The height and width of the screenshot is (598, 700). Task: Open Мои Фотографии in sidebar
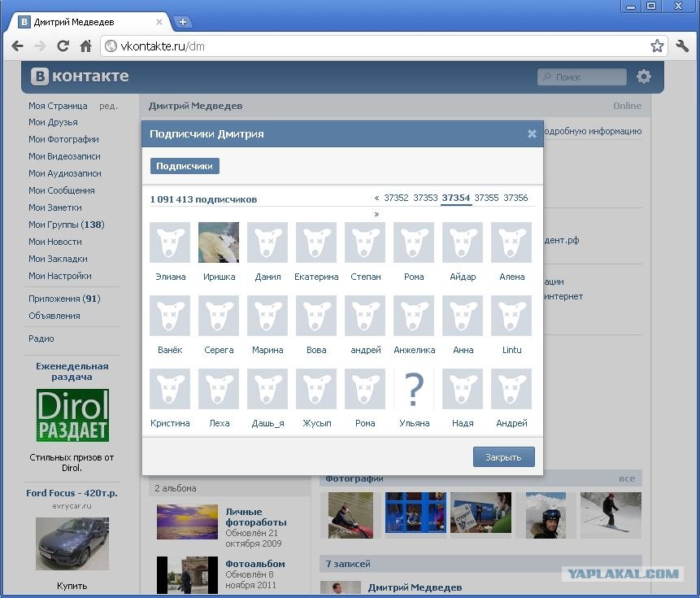[x=64, y=139]
